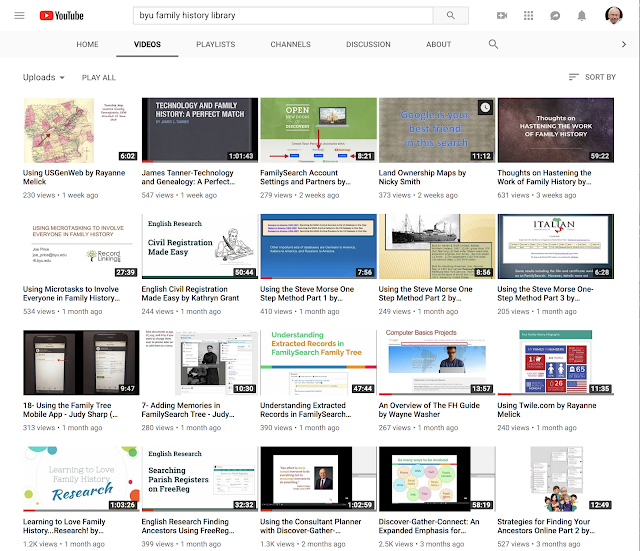This screenshot has height=551, width=640.
Task: Open Learning to Love Research thumbnail
Action: 81,479
